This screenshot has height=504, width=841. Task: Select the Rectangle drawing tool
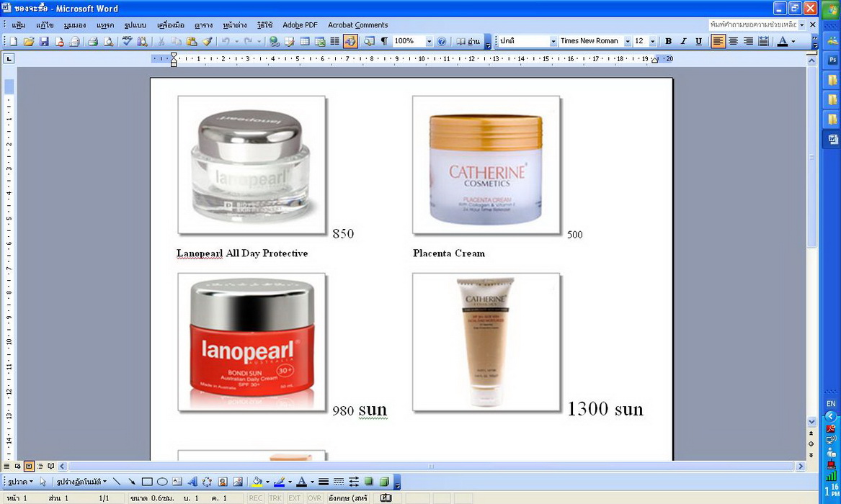pyautogui.click(x=147, y=482)
